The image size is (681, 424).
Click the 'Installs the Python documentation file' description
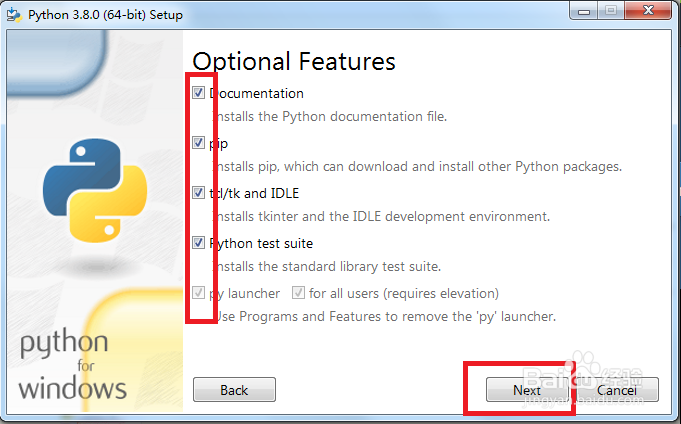[328, 116]
